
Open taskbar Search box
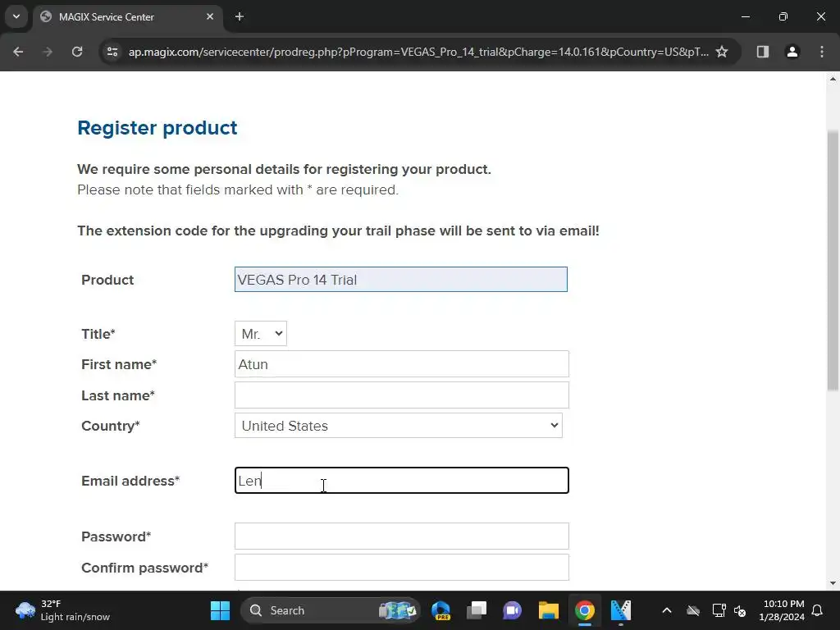pos(330,610)
